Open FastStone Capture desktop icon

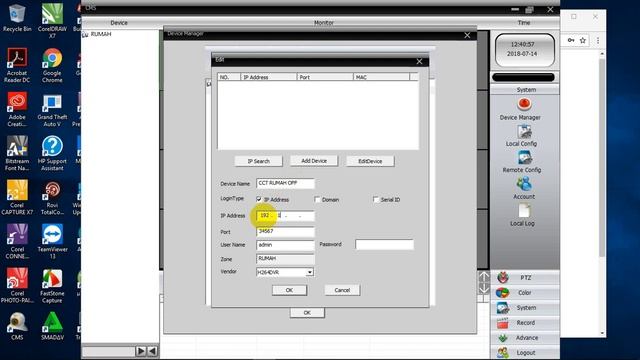[52, 285]
